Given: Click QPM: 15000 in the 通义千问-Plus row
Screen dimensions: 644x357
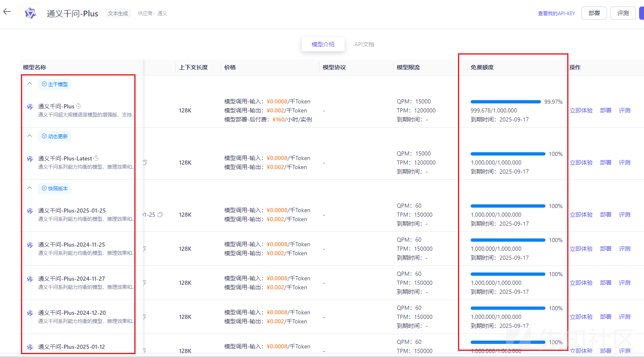Looking at the screenshot, I should [x=414, y=101].
